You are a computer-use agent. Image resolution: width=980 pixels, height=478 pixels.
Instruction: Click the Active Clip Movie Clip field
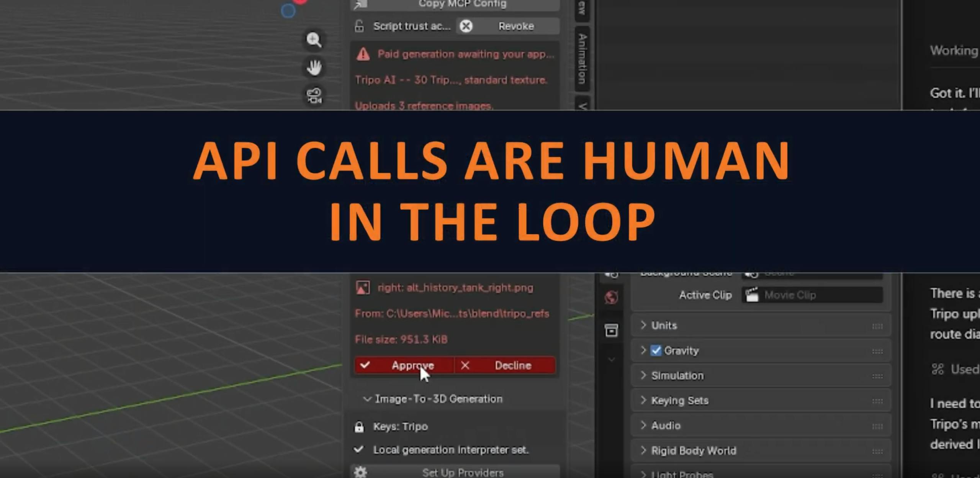pos(812,295)
